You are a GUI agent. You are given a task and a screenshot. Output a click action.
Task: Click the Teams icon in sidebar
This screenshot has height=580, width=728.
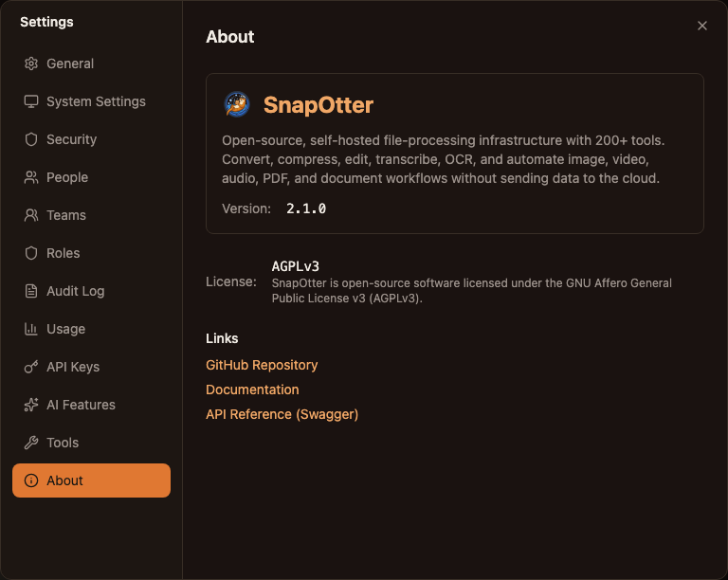(31, 215)
